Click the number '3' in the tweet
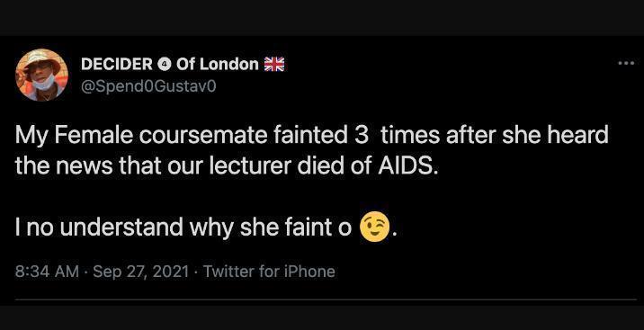 pos(362,136)
